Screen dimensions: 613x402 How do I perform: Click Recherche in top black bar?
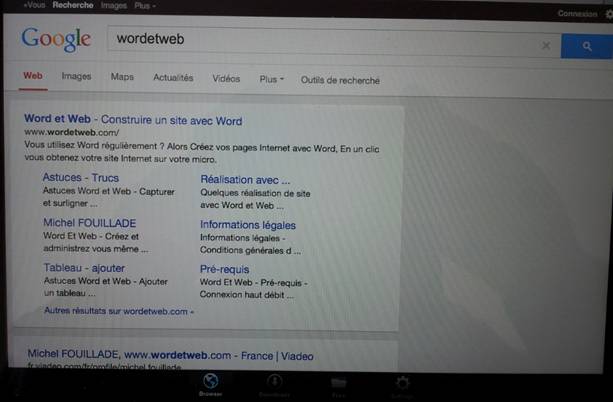click(x=73, y=5)
